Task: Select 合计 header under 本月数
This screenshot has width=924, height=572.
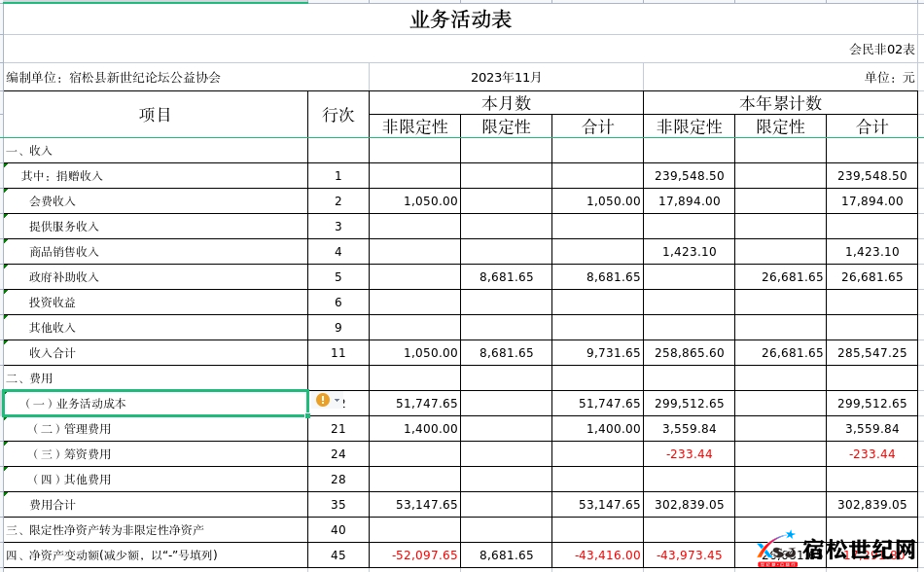Action: tap(597, 126)
